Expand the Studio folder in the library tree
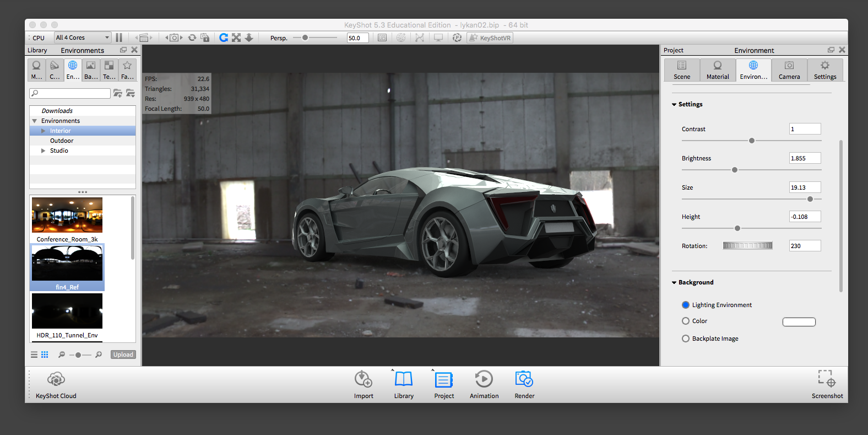868x435 pixels. tap(44, 151)
